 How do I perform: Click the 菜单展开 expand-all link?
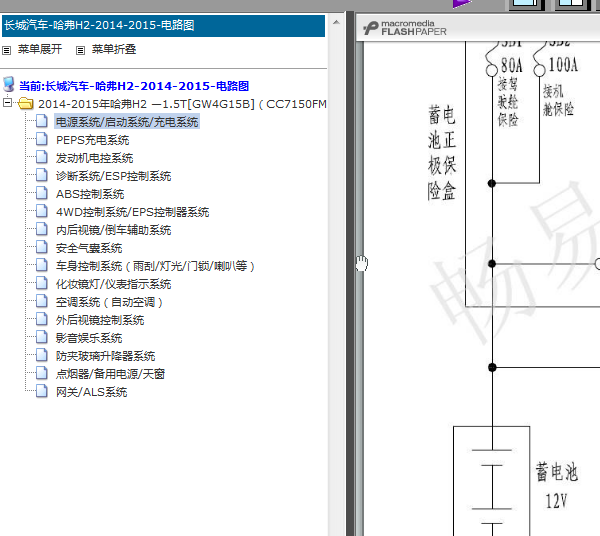(x=40, y=49)
